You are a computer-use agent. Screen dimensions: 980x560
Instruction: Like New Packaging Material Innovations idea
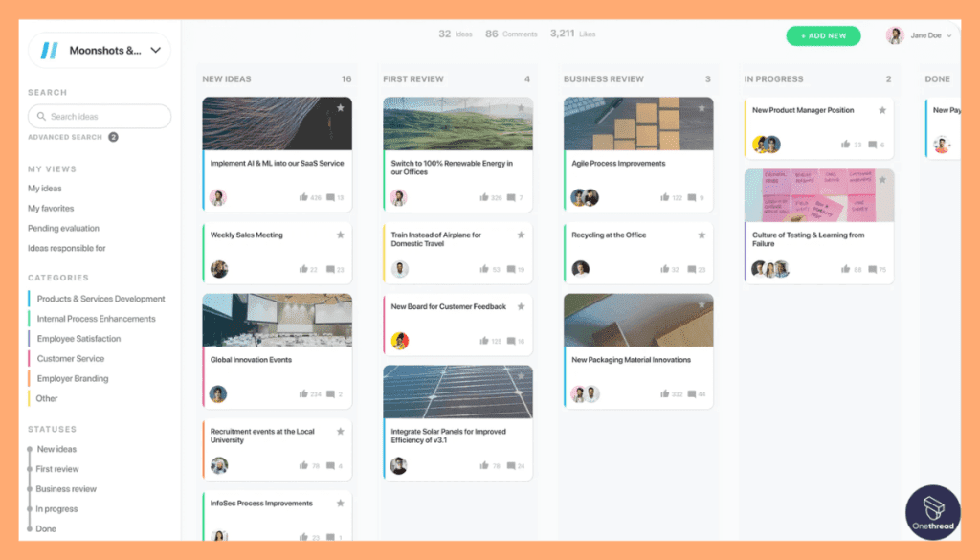coord(664,393)
